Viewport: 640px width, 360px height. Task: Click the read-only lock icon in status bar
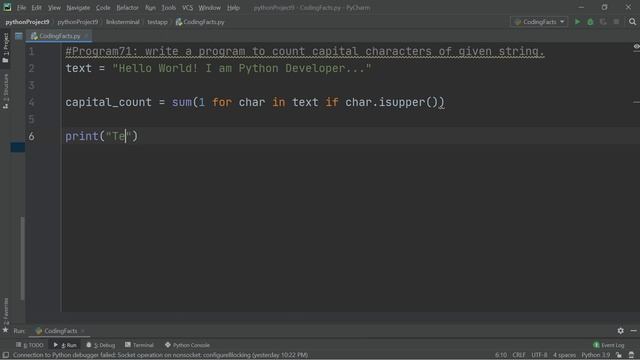pos(619,355)
